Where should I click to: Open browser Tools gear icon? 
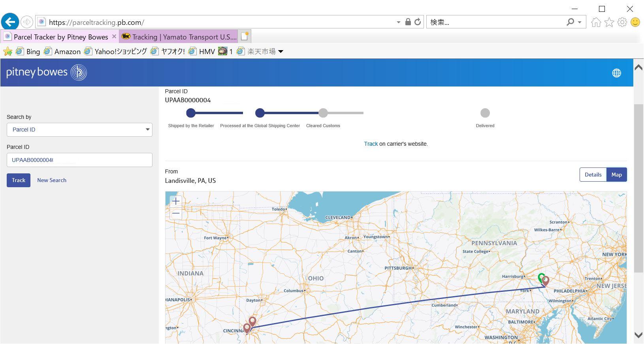[x=622, y=22]
